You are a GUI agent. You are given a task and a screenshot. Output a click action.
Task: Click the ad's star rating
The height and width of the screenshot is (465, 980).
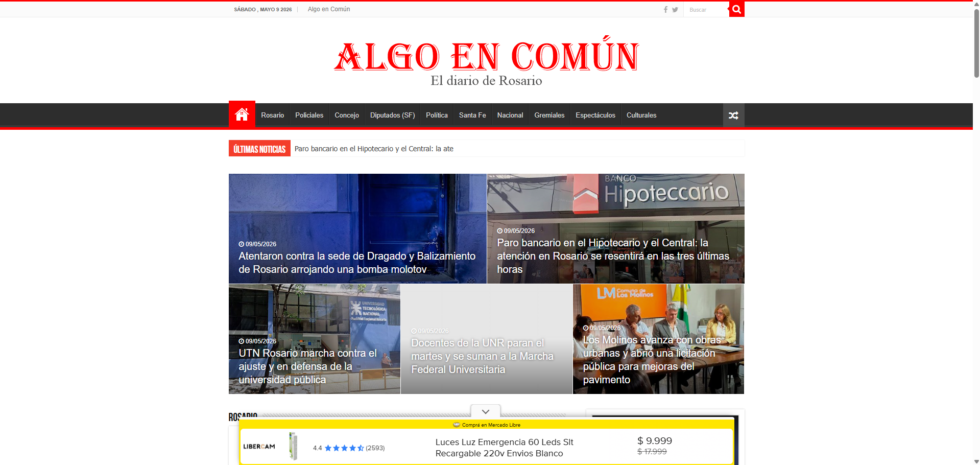tap(349, 448)
